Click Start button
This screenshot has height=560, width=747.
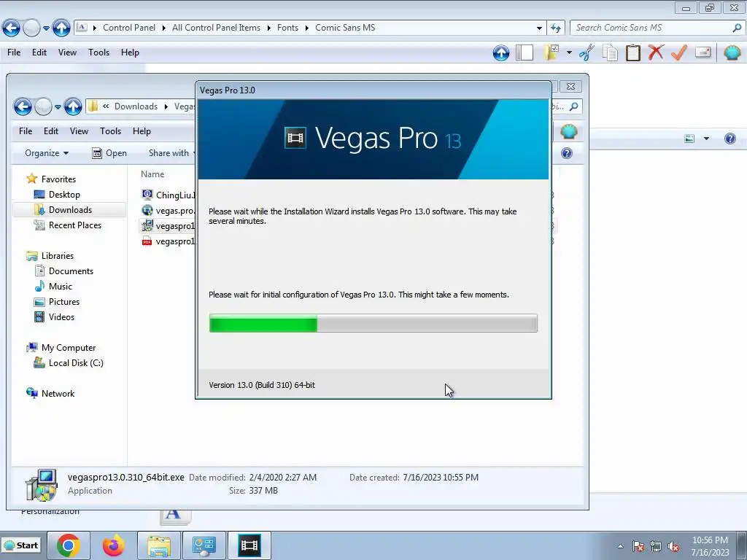click(21, 545)
